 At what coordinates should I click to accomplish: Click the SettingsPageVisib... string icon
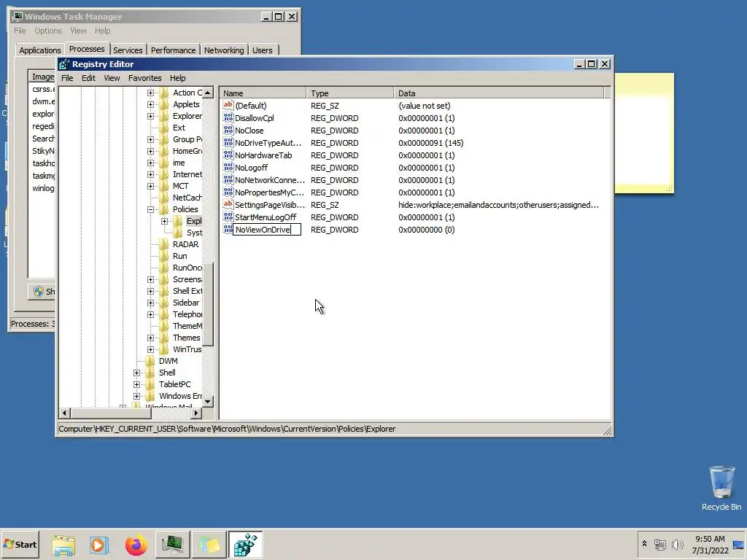pos(228,204)
